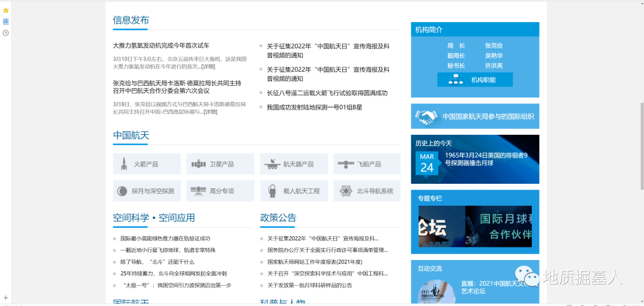This screenshot has width=644, height=306.
Task: Click the favorites star icon in sidebar
Action: click(x=6, y=10)
